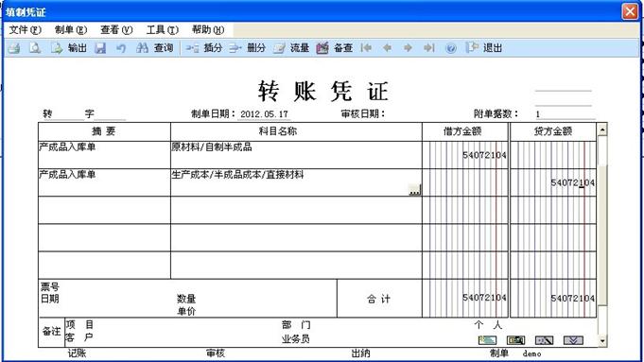Viewport: 644px width, 362px height.
Task: Insert an entry line with 插分
Action: 203,48
